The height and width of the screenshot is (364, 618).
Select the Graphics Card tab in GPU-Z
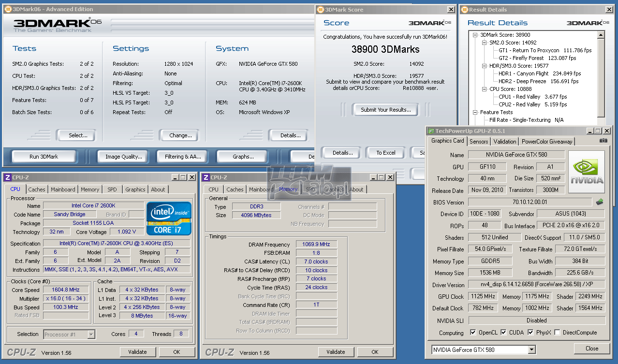pyautogui.click(x=447, y=141)
